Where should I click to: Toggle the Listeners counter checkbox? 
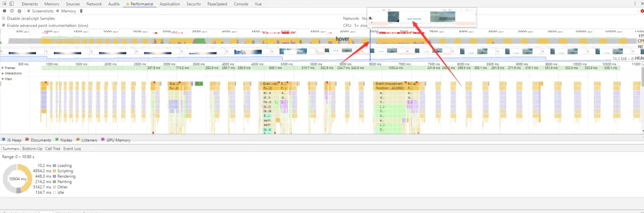point(78,140)
